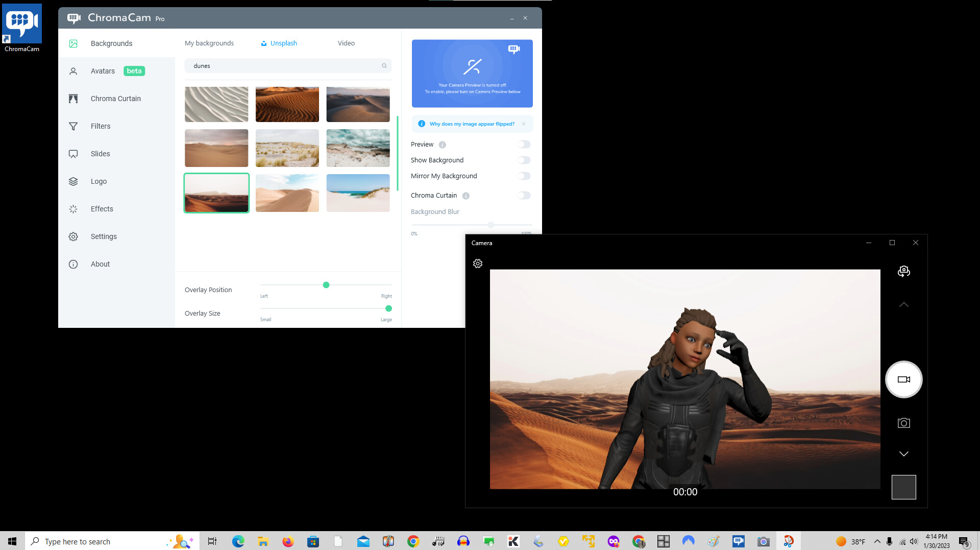Capture a photo with the camera icon
The height and width of the screenshot is (550, 980).
(x=903, y=422)
